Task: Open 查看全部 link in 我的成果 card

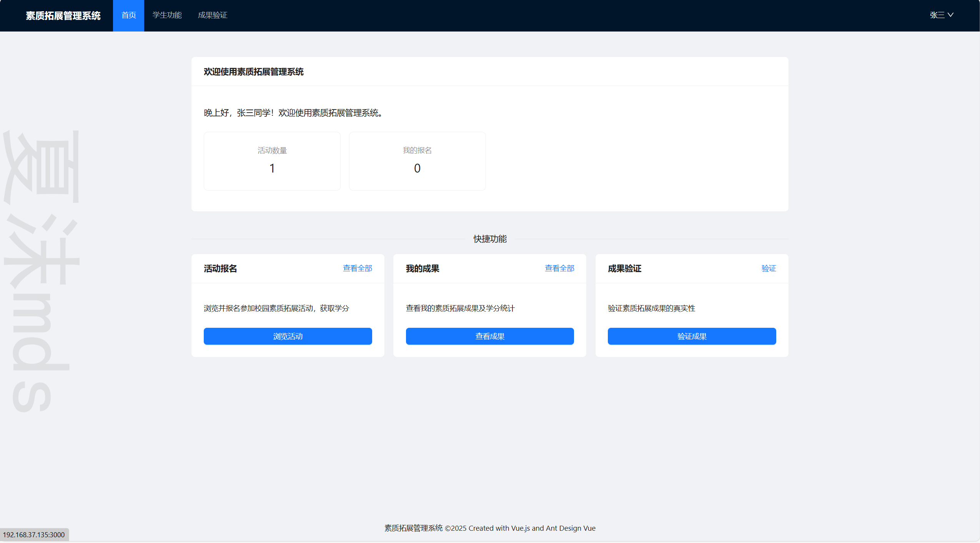Action: click(x=559, y=268)
